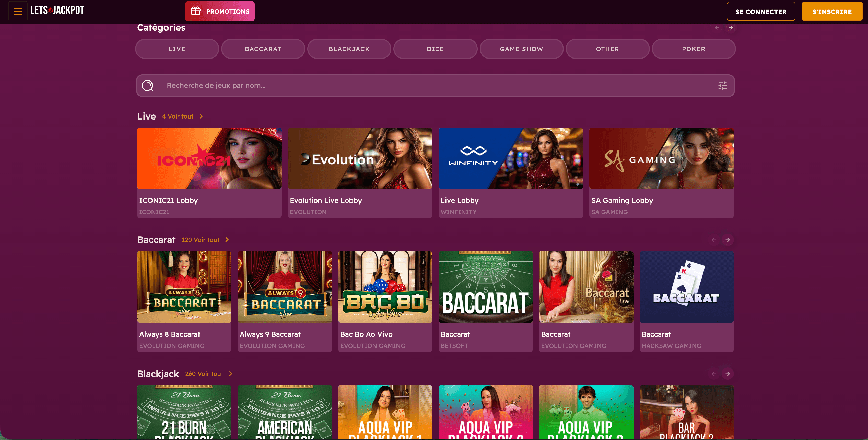Expand Blackjack section chevron
Screen dimensions: 868x440
[x=230, y=374]
